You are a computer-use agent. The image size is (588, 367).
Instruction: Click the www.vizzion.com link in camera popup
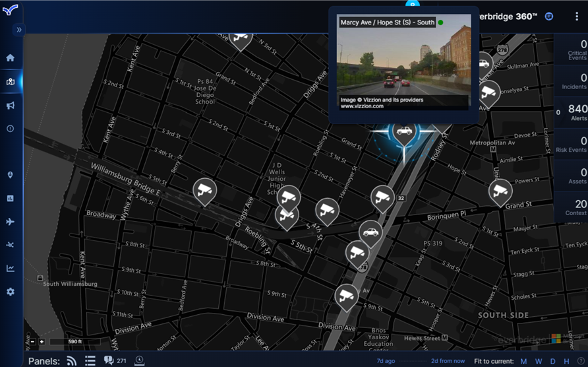(x=362, y=106)
